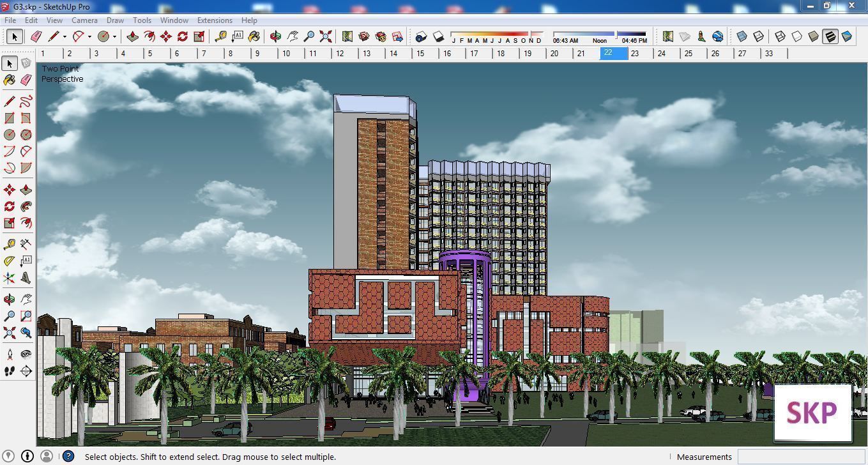Open the Instructor using the question mark button
This screenshot has width=868, height=465.
click(67, 457)
